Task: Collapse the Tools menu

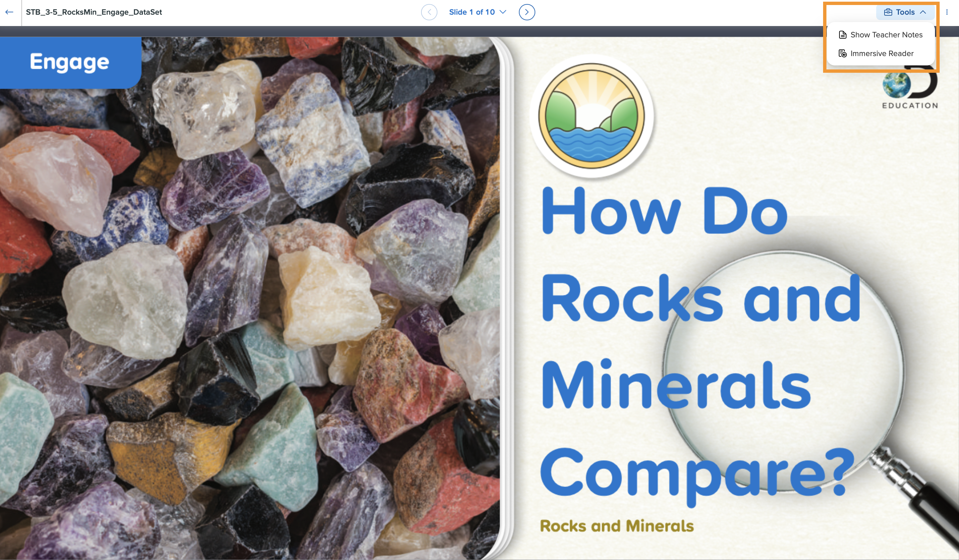Action: click(905, 12)
